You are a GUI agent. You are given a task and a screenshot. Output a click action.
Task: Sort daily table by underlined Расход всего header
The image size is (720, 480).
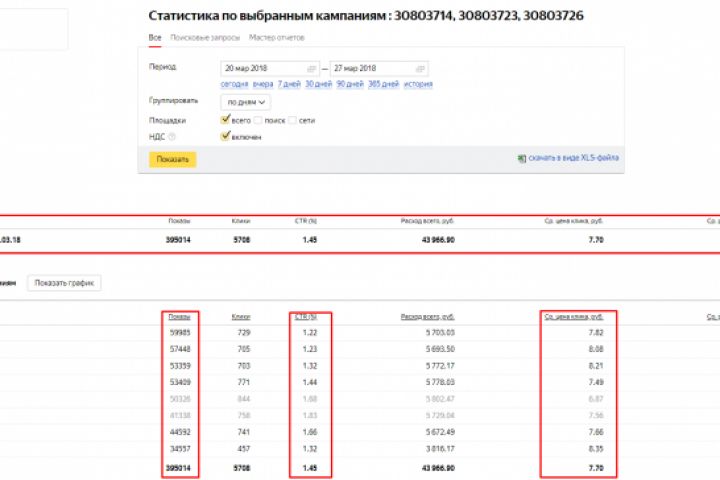pos(428,317)
